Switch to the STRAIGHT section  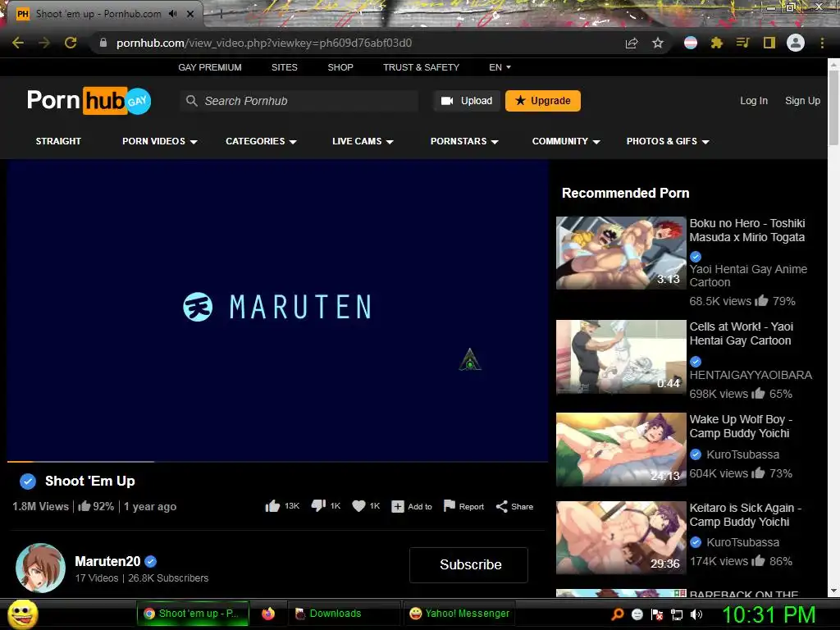point(58,141)
